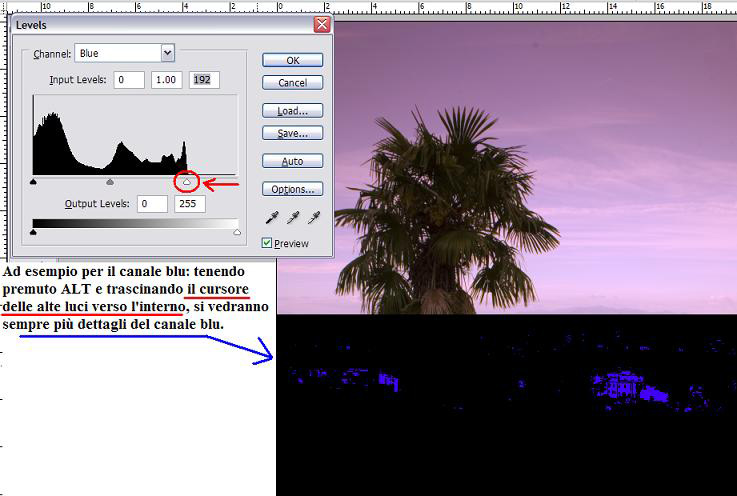Open the Options... settings
The width and height of the screenshot is (737, 496).
[x=292, y=189]
